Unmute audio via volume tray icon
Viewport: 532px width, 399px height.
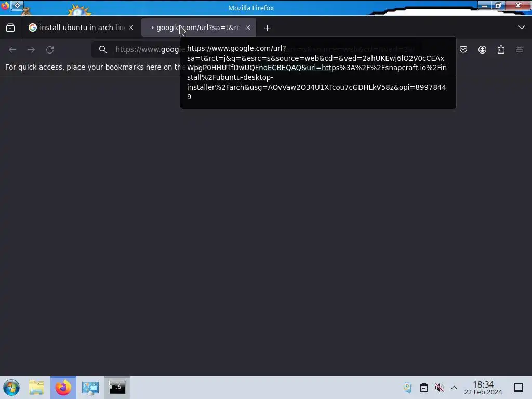pos(440,388)
